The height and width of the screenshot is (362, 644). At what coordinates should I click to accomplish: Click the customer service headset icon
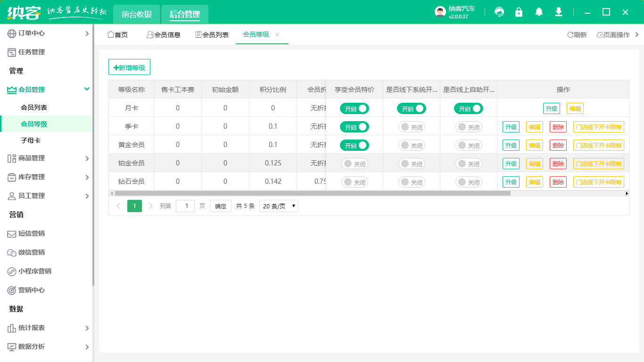click(x=499, y=12)
